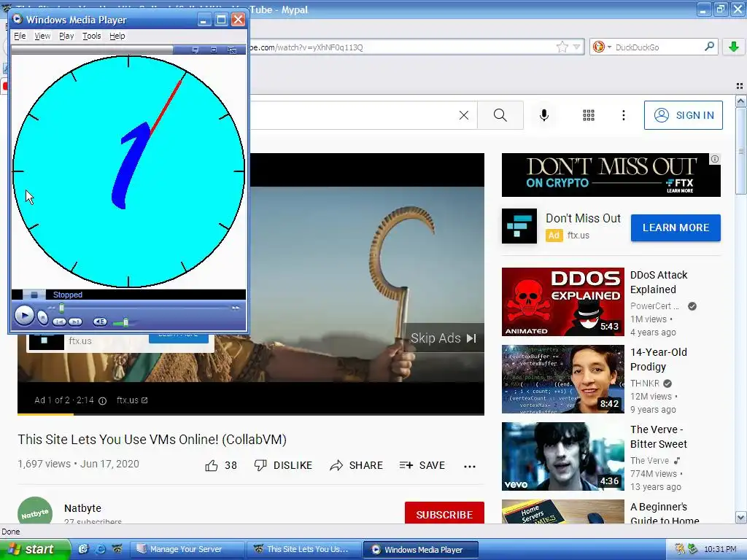Screen dimensions: 747x560
Task: Click the SHARE button
Action: pos(356,465)
